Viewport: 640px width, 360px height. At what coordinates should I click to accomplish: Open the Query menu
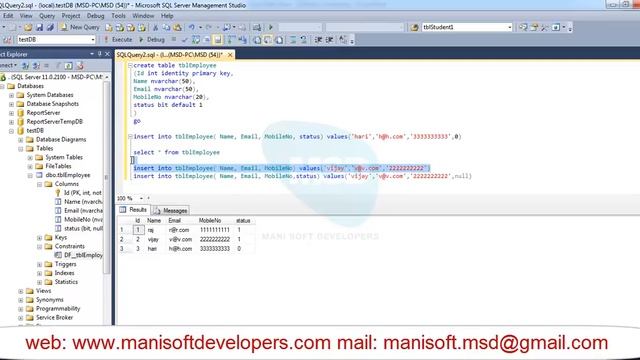coord(47,16)
